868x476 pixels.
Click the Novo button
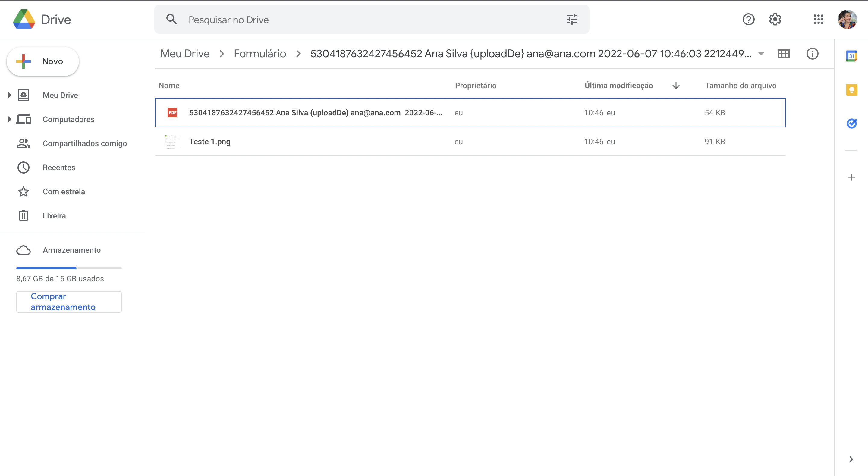click(x=43, y=61)
